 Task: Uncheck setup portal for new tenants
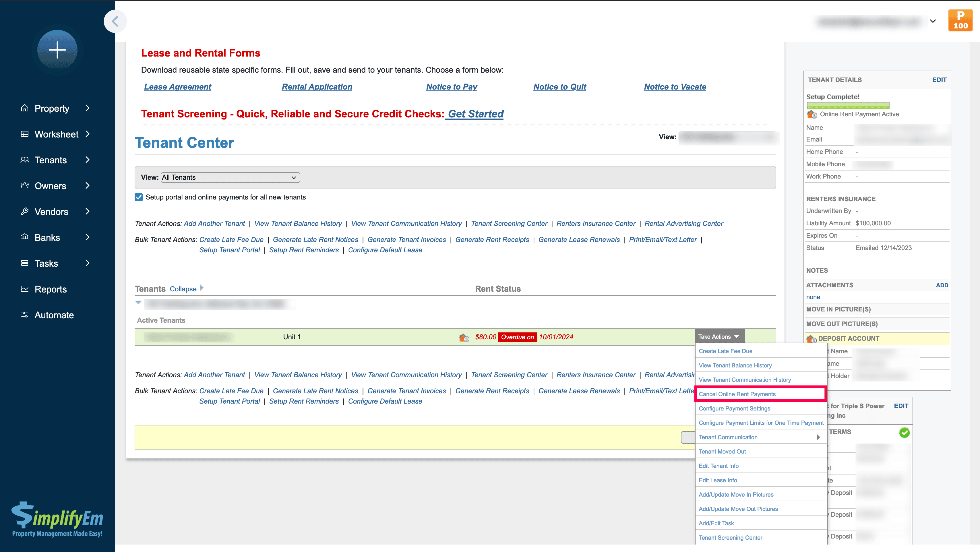click(x=139, y=197)
